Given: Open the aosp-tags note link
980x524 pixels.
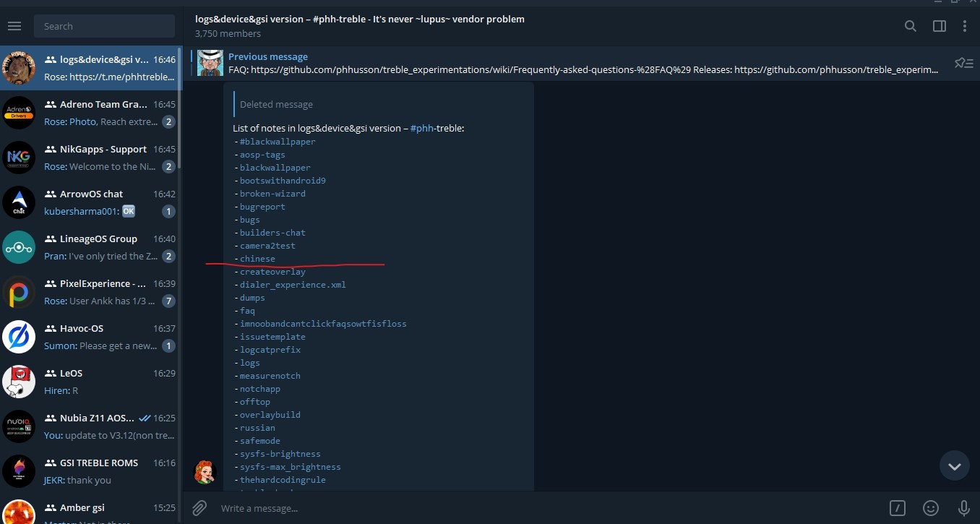Looking at the screenshot, I should [x=262, y=155].
